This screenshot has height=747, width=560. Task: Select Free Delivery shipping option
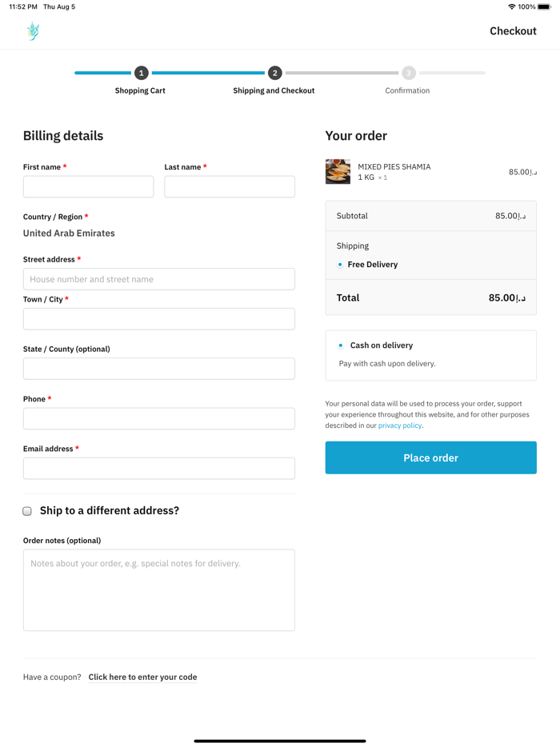[x=340, y=265]
